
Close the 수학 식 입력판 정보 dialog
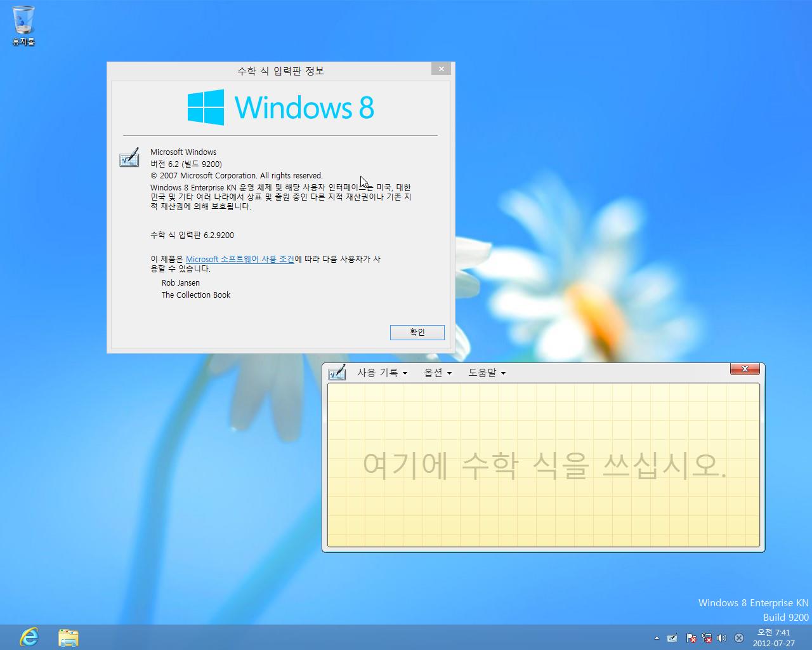(441, 69)
